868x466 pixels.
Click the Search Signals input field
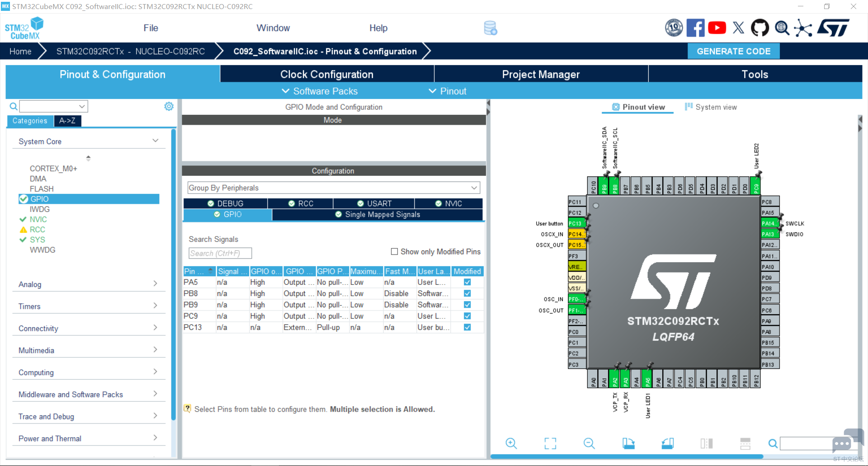(x=220, y=253)
